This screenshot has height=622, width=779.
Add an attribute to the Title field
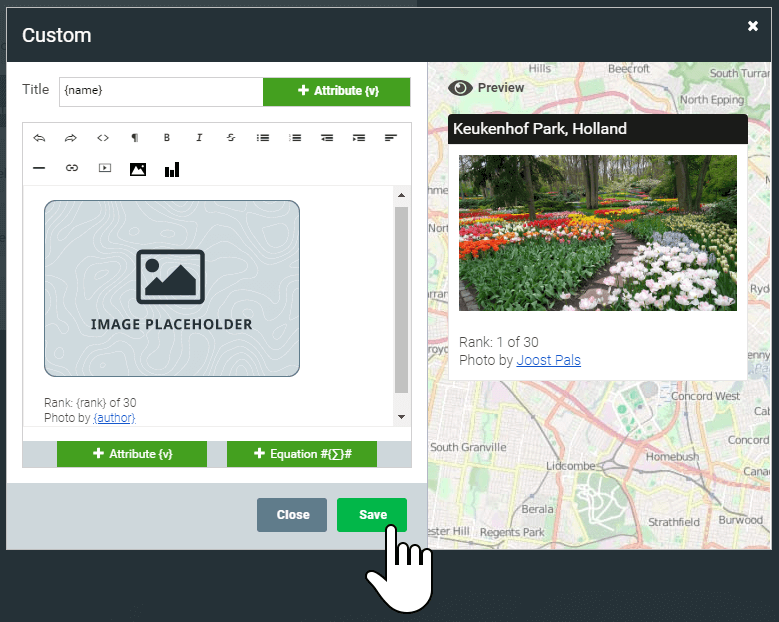[336, 91]
